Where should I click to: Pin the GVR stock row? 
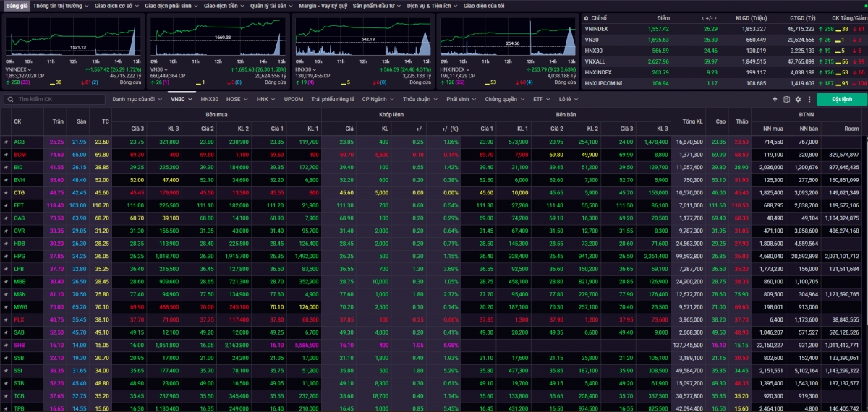[x=5, y=231]
